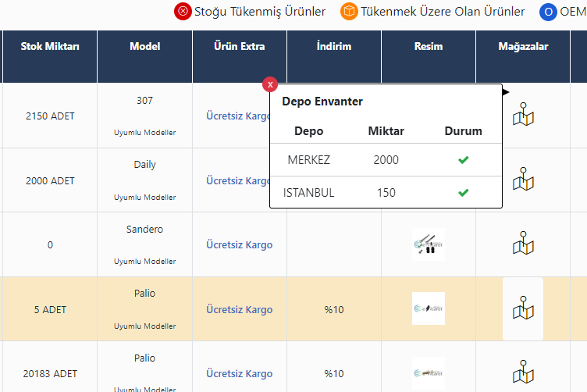Screen dimensions: 587x392
Task: Click the blue OEM legend icon
Action: (x=549, y=12)
